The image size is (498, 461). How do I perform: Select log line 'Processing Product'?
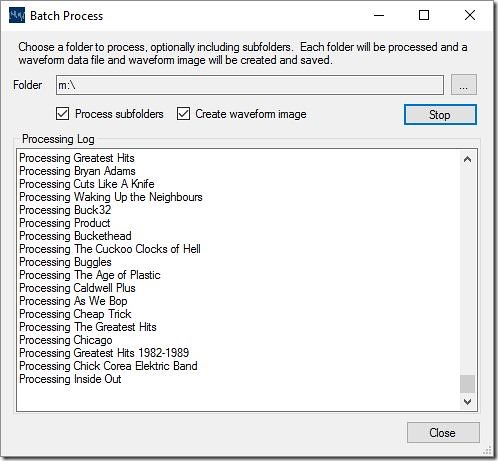point(65,223)
